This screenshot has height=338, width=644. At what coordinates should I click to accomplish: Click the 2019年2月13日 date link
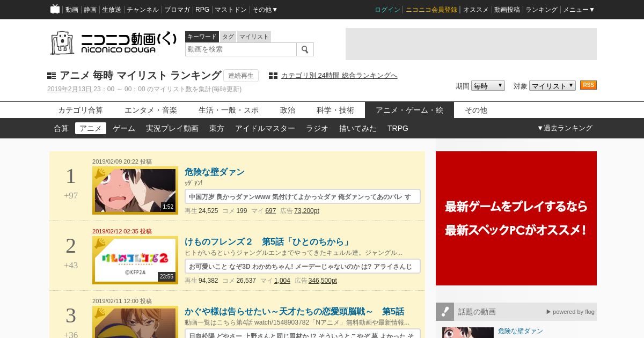pos(69,89)
